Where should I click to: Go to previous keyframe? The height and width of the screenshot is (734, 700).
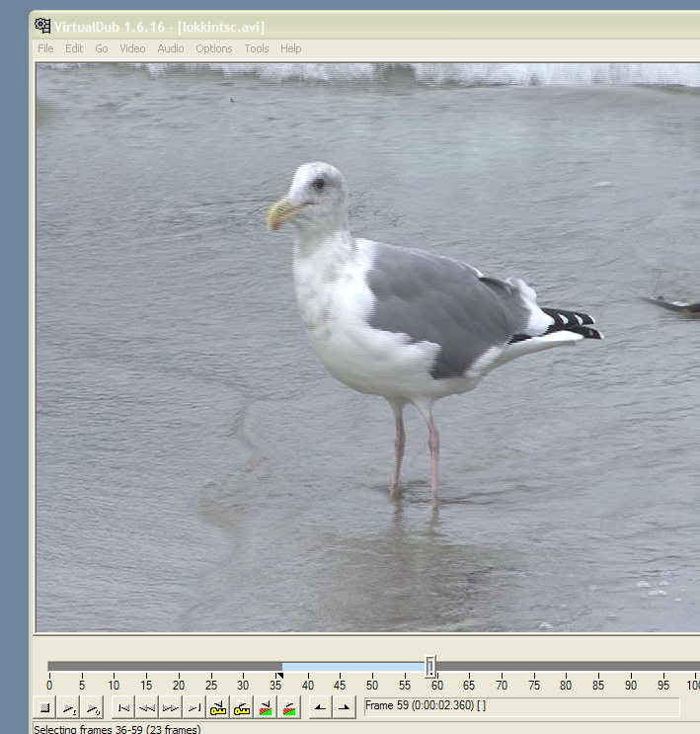point(218,707)
